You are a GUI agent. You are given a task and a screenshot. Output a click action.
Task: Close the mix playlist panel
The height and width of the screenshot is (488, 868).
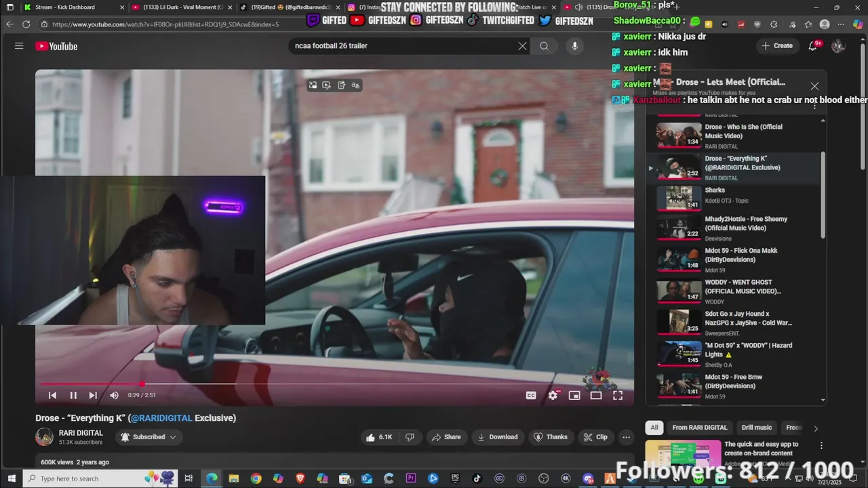(814, 86)
